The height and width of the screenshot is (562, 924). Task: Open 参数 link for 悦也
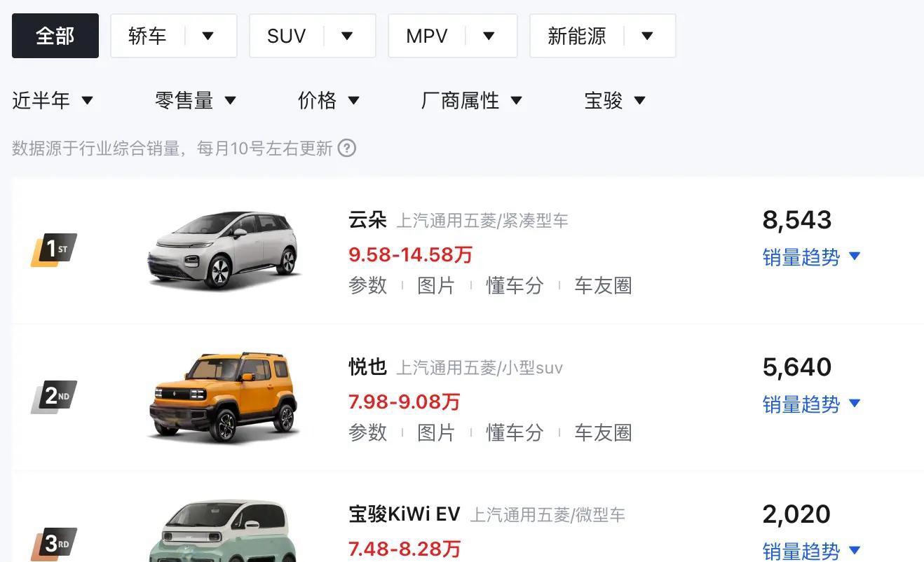(368, 433)
